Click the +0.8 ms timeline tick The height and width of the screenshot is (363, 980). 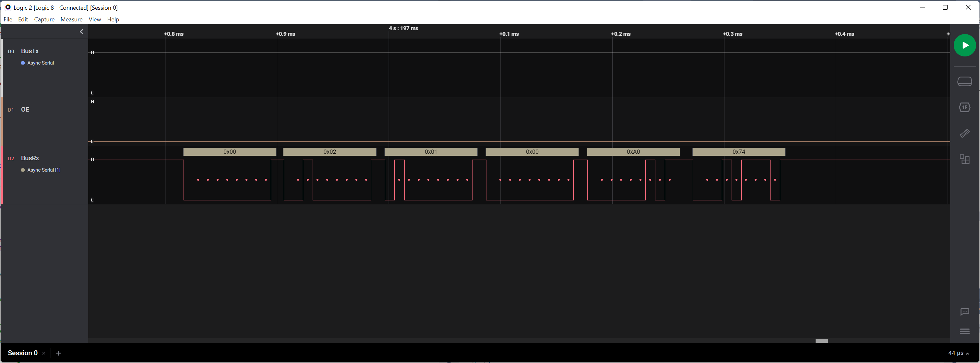[x=173, y=34]
